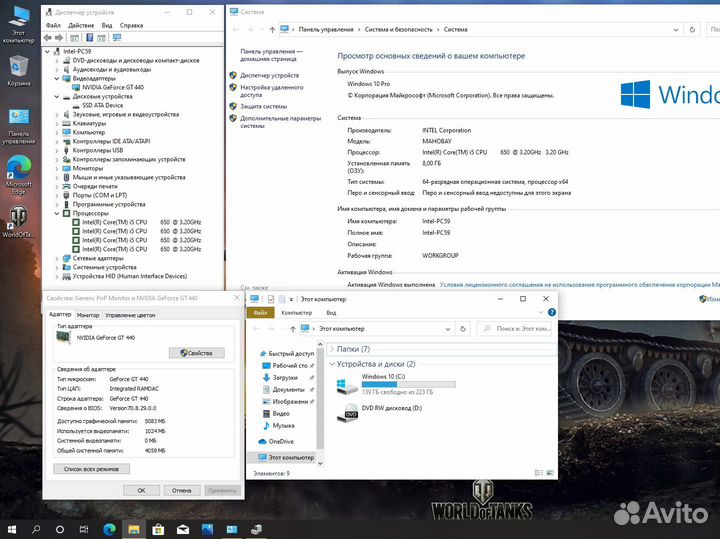Open Загрузки in navigation pane
Screen dimensions: 720x539
[280, 377]
